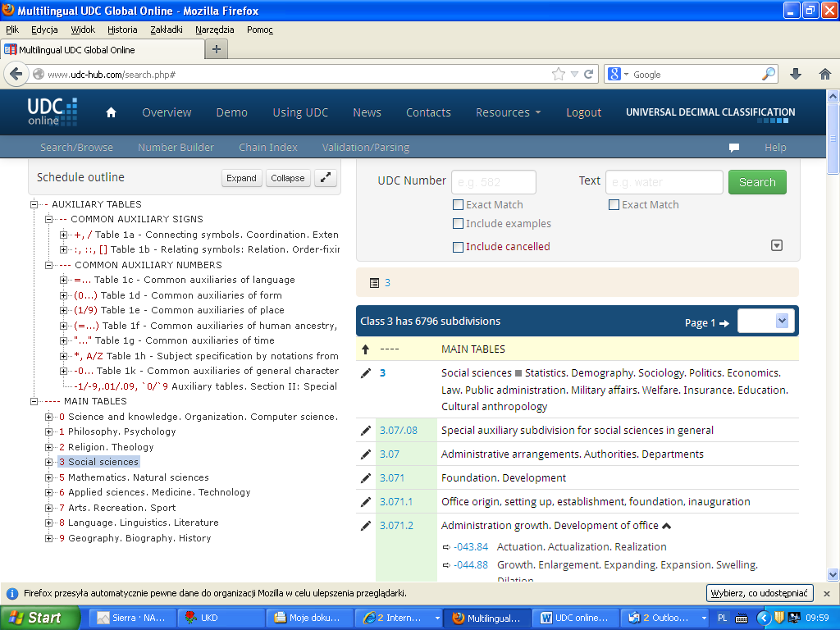Open the UKD taskbar item
840x630 pixels.
[221, 618]
